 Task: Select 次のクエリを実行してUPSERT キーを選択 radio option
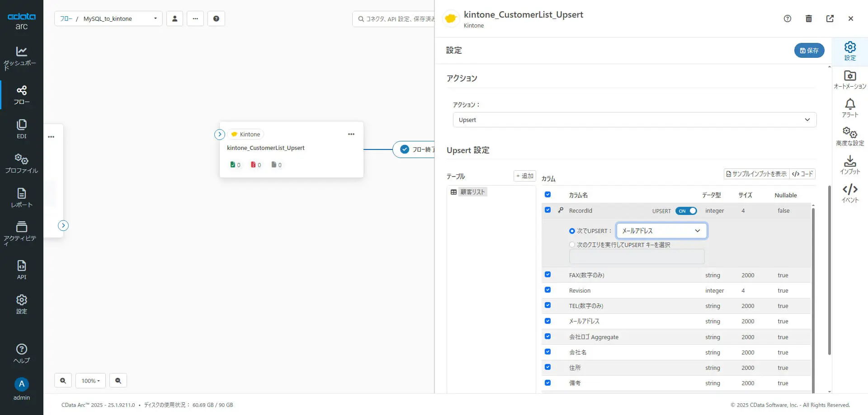[x=572, y=245]
